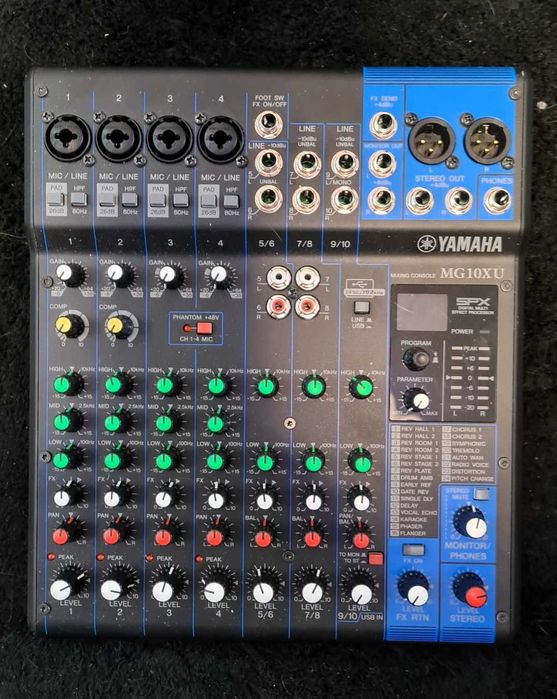557x699 pixels.
Task: Click the channel 1 LEVEL knob
Action: (x=68, y=585)
